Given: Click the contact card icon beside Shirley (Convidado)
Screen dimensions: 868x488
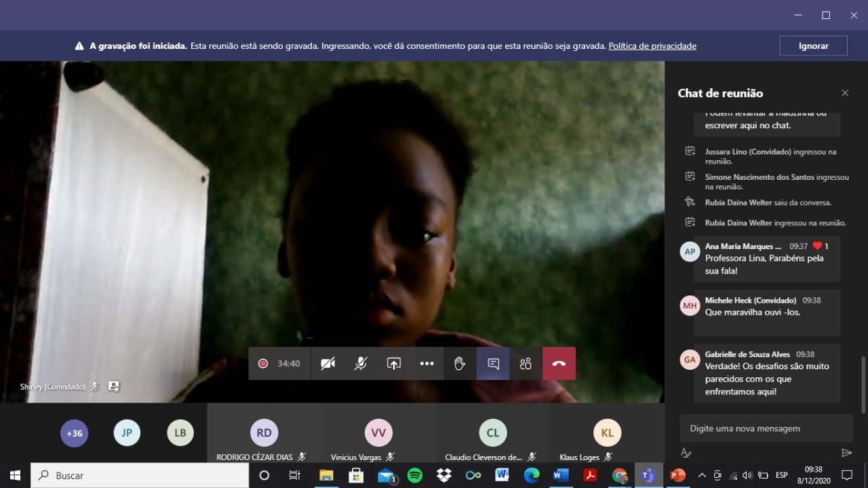Looking at the screenshot, I should point(114,386).
